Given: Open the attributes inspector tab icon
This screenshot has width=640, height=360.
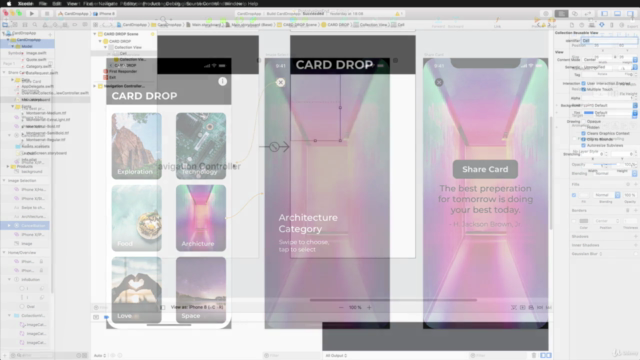Looking at the screenshot, I should coord(602,25).
